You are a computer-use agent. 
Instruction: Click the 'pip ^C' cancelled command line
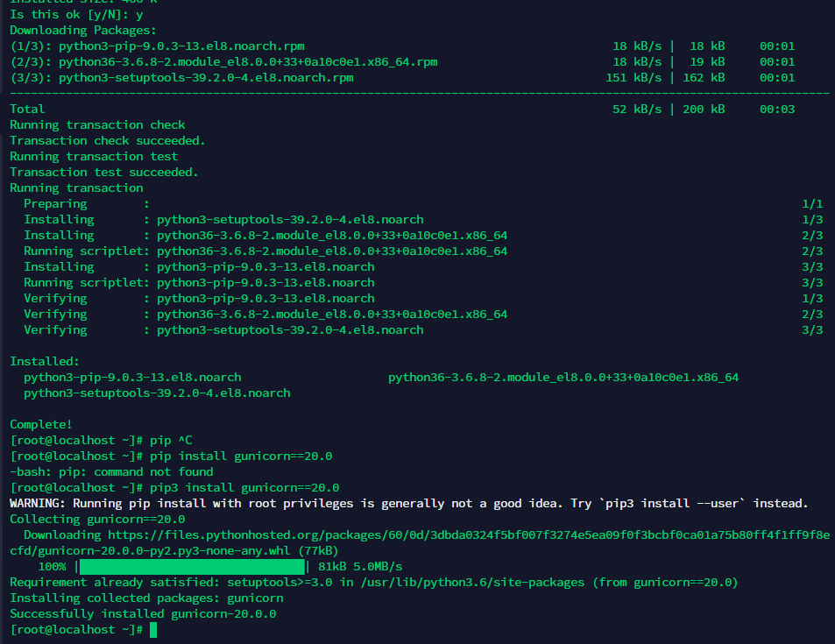pos(101,441)
